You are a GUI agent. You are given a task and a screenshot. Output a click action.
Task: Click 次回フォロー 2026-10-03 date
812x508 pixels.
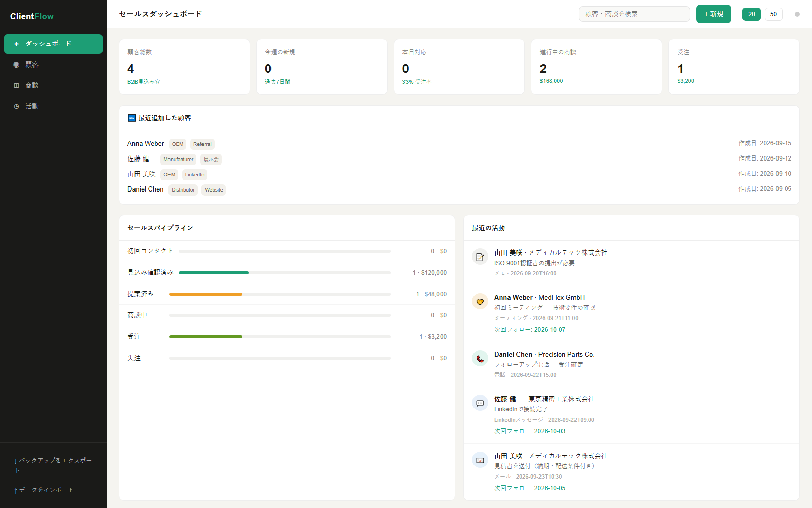click(530, 431)
